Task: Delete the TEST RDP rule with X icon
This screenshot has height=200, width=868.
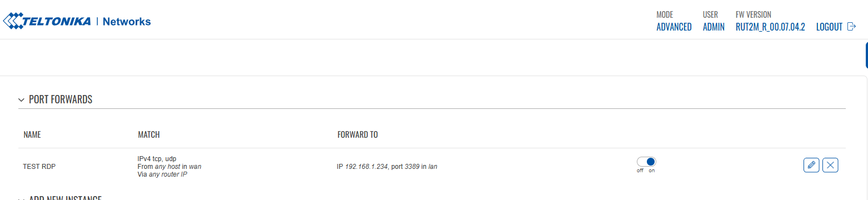Action: pos(830,165)
